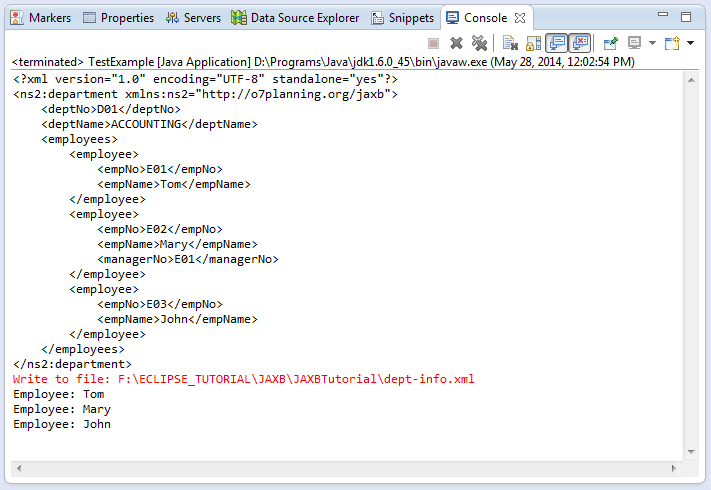Click the deptName ACCOUNTING line
711x490 pixels.
pos(149,124)
